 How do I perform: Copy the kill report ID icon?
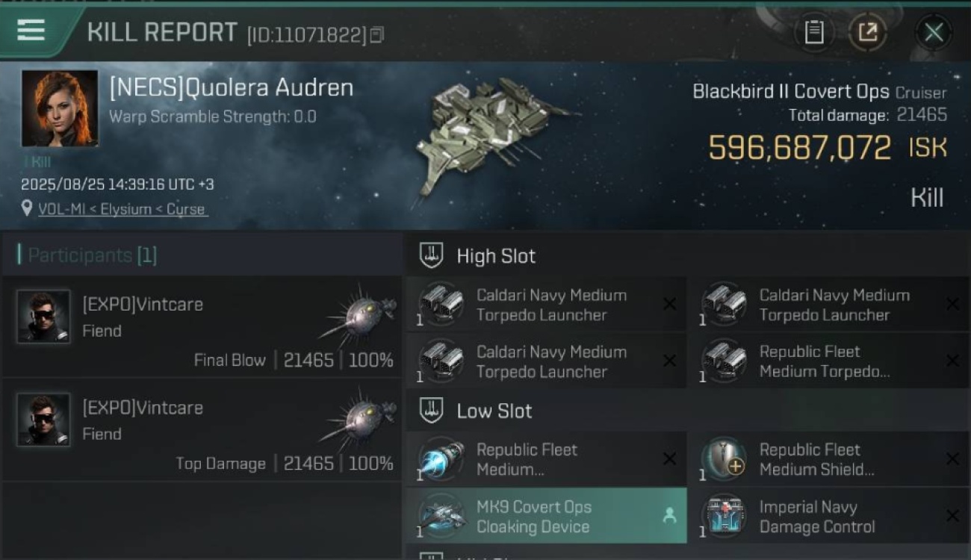coord(377,34)
